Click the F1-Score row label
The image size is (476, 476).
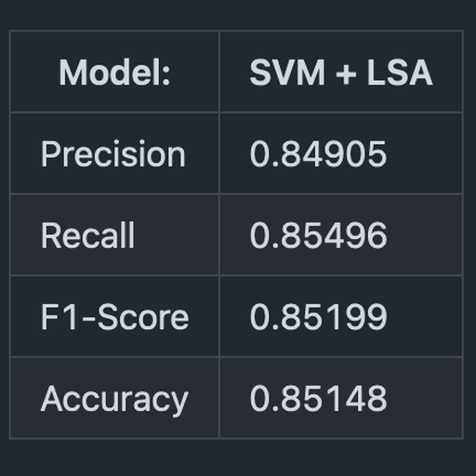tap(115, 317)
